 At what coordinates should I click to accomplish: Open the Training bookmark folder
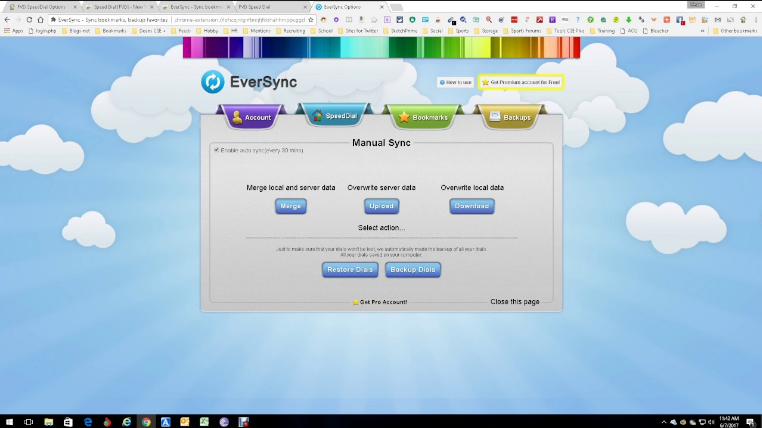pos(602,31)
